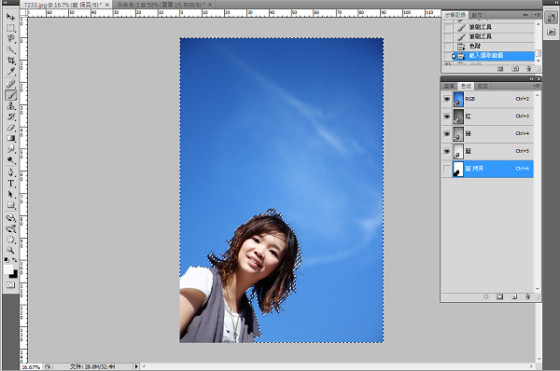Hide the 藍 (Blue) channel
560x371 pixels.
pos(447,151)
